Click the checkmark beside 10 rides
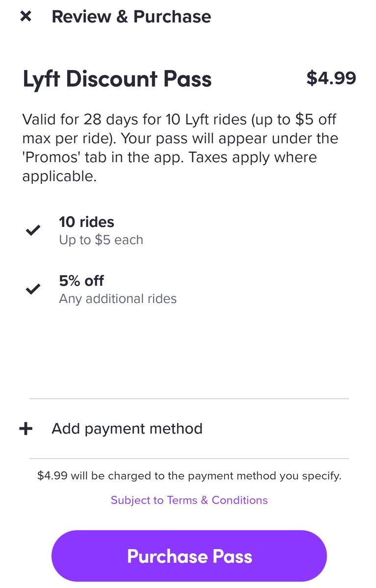This screenshot has width=376, height=588. [x=33, y=230]
